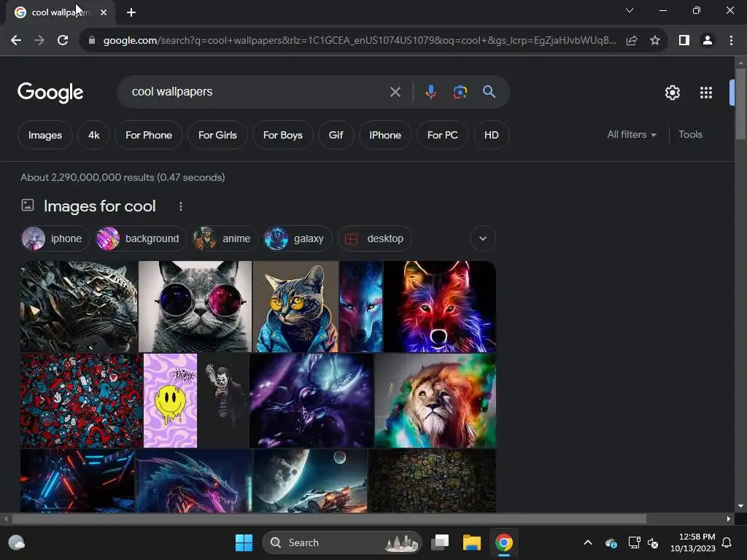The height and width of the screenshot is (560, 747).
Task: Open the tab search chevron in title bar
Action: click(630, 10)
